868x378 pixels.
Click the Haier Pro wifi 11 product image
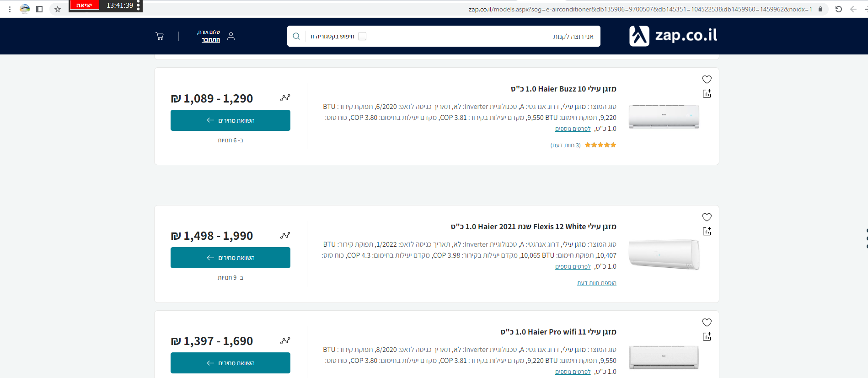tap(664, 357)
